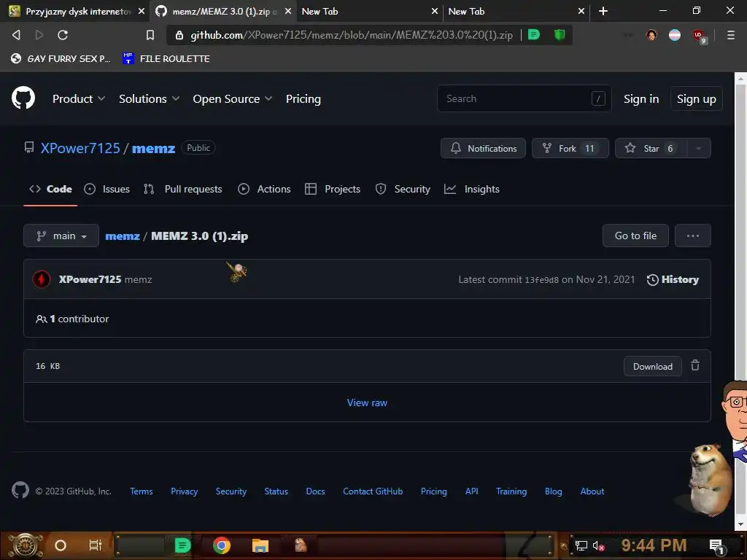Switch to the Issues tab
The image size is (747, 560).
[x=107, y=189]
